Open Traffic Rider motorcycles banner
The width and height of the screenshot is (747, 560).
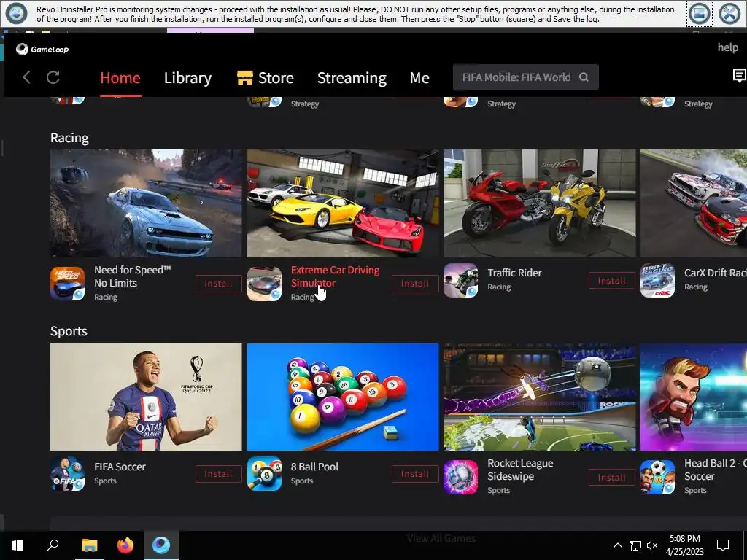539,203
